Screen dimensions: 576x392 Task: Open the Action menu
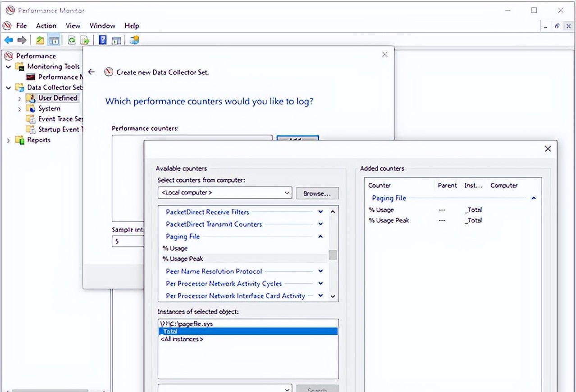coord(46,26)
